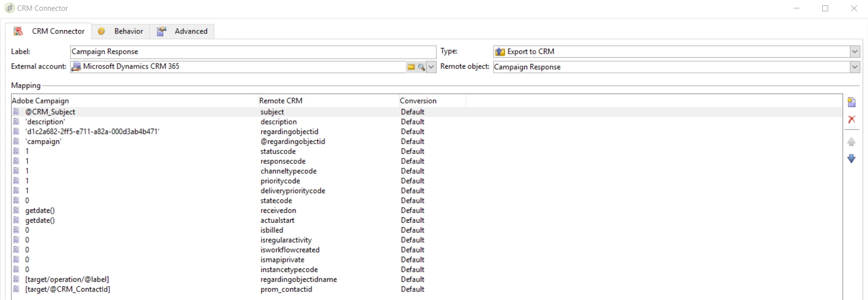Click the row icon beside 'campaign'

tap(16, 141)
